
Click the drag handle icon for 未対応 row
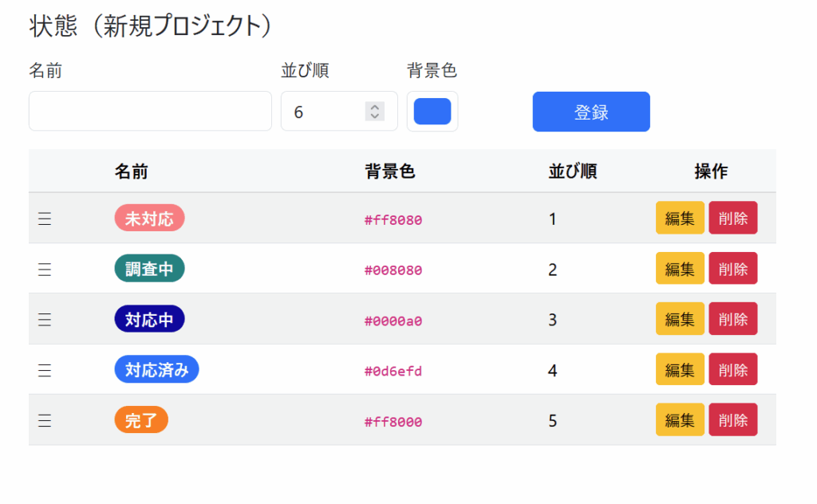pyautogui.click(x=45, y=219)
